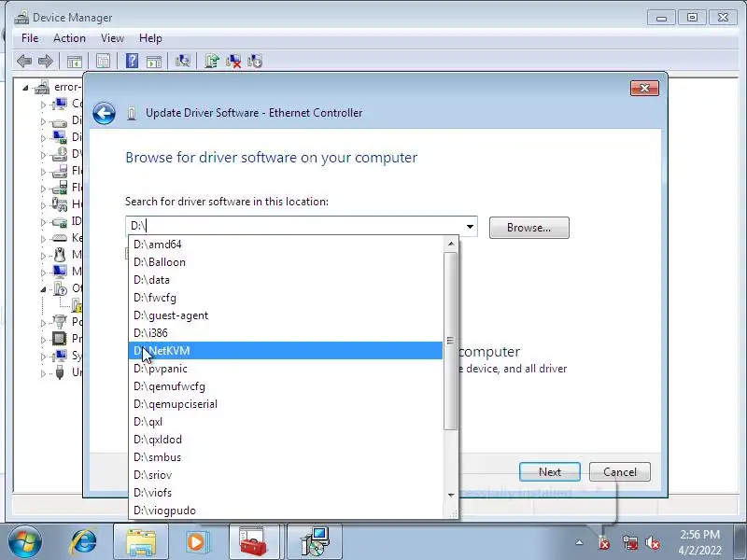
Task: Show hidden tray icons arrow
Action: 579,542
